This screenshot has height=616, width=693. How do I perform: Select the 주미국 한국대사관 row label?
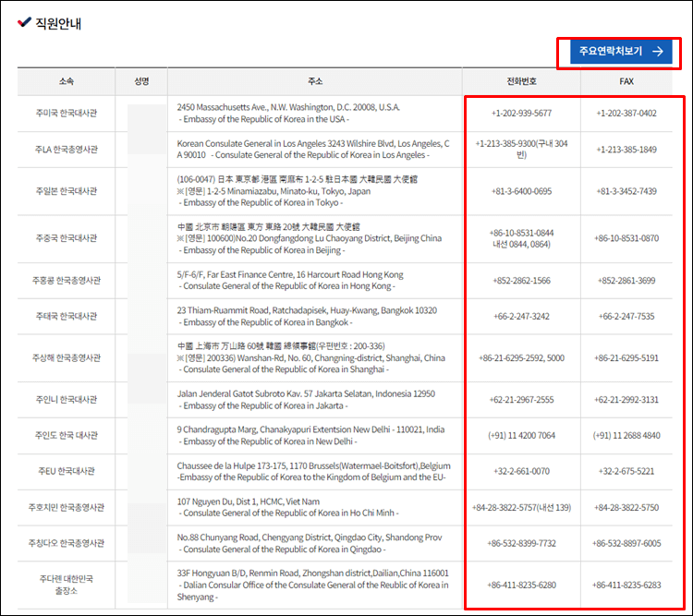coord(67,113)
